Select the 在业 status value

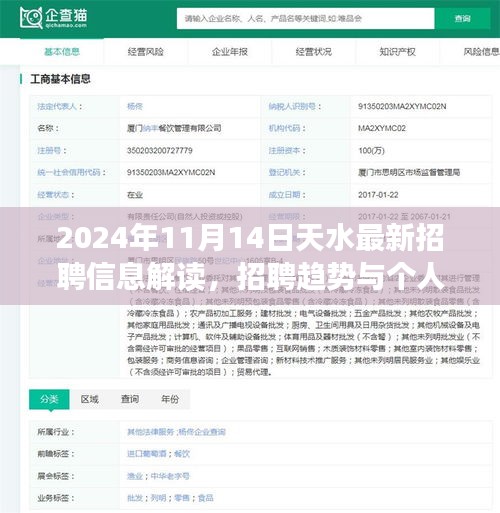click(x=135, y=195)
